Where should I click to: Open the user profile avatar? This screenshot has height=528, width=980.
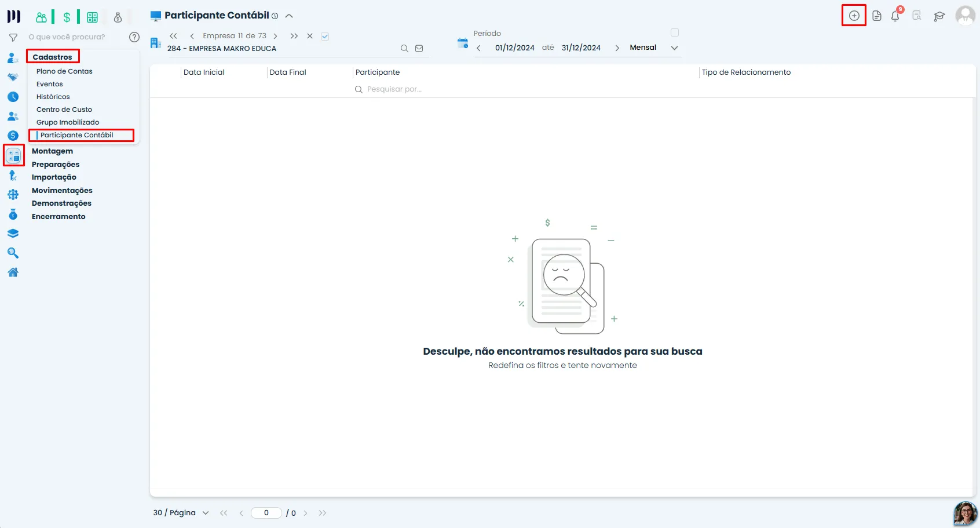tap(965, 16)
